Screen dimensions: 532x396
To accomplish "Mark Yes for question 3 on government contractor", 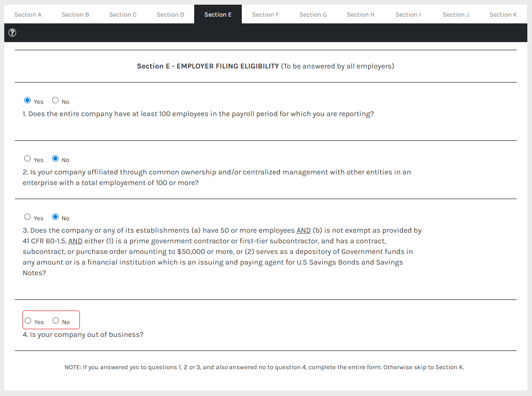I will [28, 217].
